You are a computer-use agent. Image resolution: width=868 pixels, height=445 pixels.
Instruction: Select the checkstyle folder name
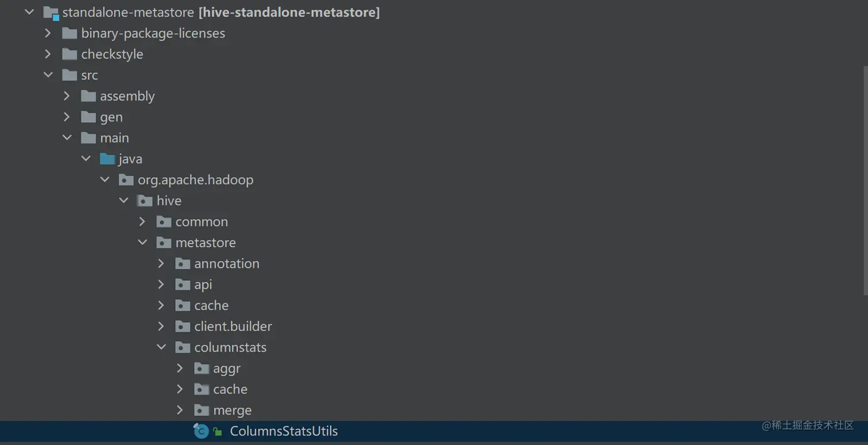[x=112, y=54]
